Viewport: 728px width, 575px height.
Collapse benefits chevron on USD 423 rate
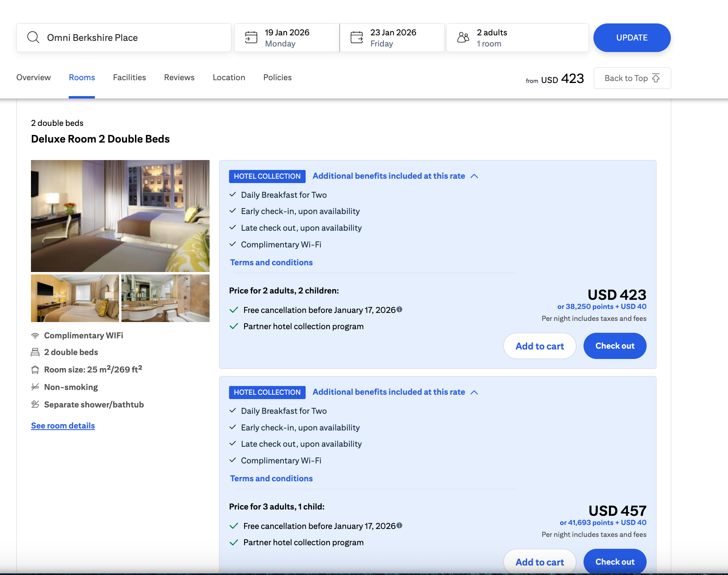(474, 176)
